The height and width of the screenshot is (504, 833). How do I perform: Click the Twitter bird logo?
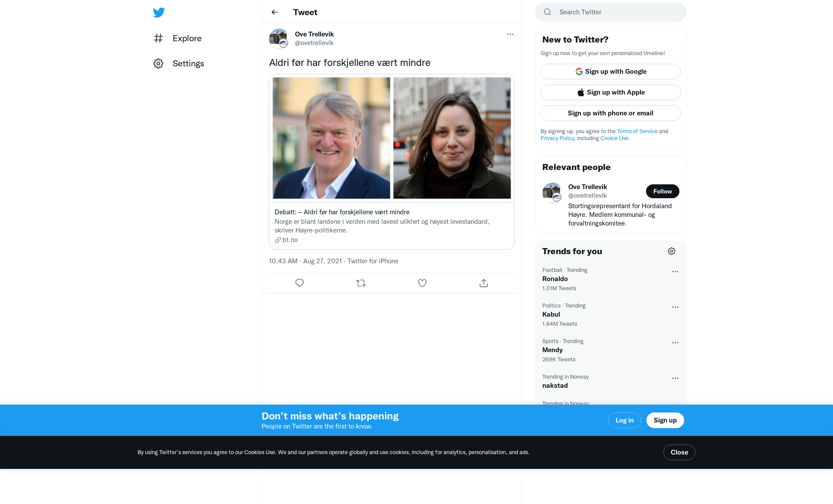point(159,12)
